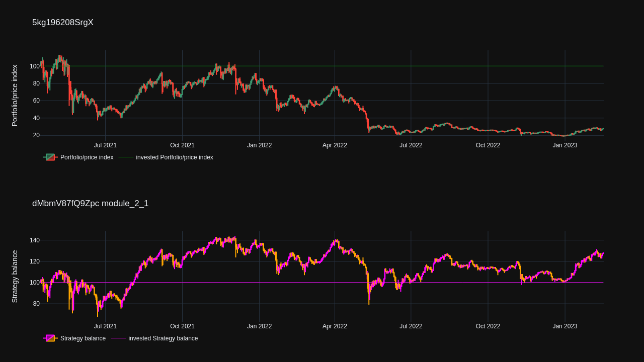Screen dimensions: 644x362
Task: Click Jan 2022 tick on bottom chart
Action: (259, 326)
